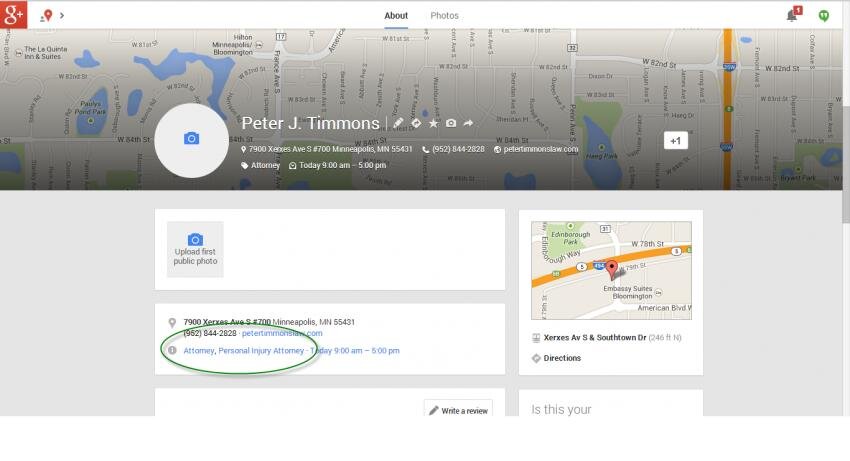Click the Personal Injury Attorney link

point(261,351)
